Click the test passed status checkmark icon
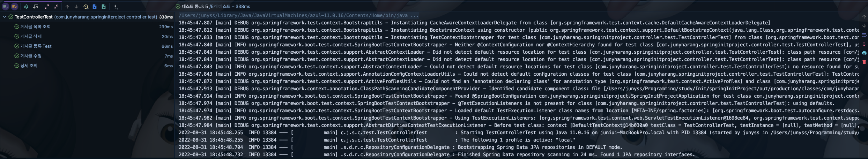This screenshot has width=868, height=159. coord(178,6)
